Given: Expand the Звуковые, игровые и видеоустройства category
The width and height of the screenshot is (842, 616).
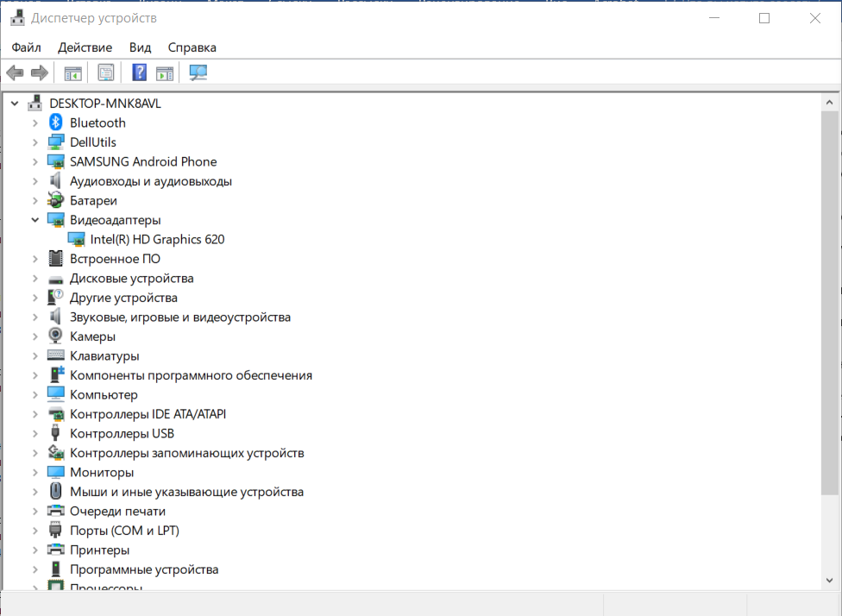Looking at the screenshot, I should tap(35, 317).
